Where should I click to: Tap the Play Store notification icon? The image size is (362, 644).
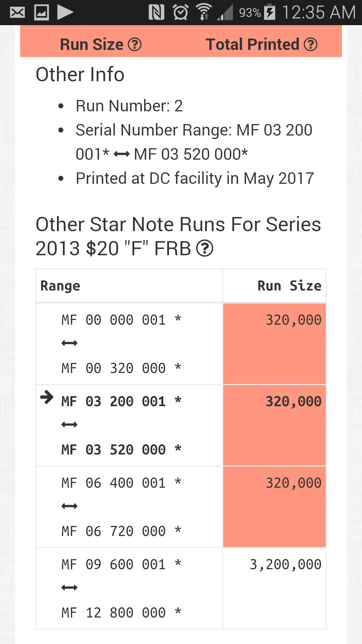[65, 13]
